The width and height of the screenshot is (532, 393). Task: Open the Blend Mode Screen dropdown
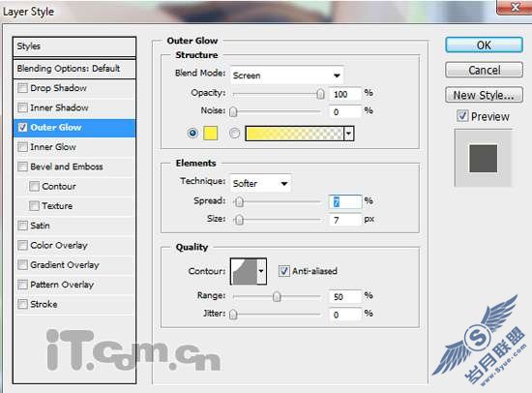(x=286, y=76)
